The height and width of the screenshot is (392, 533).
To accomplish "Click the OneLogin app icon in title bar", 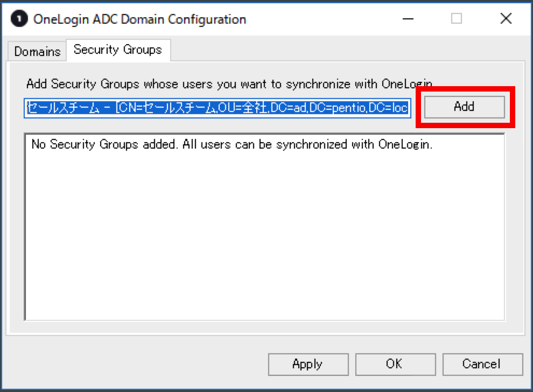I will point(19,19).
